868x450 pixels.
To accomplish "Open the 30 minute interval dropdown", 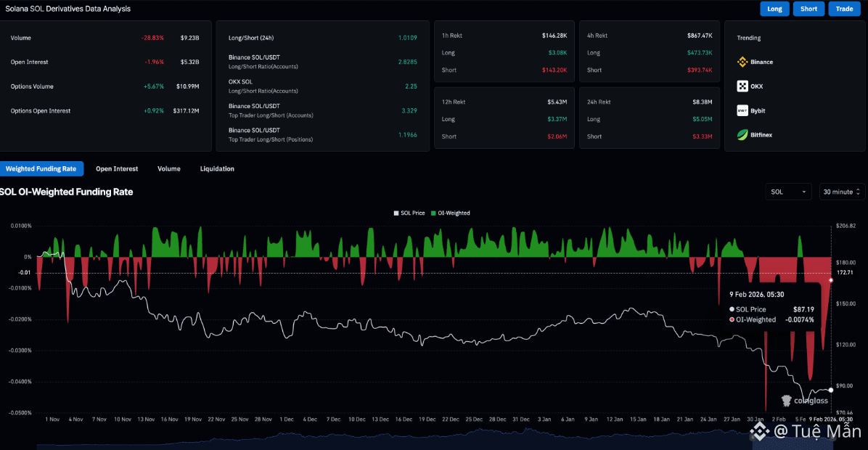I will [x=842, y=192].
